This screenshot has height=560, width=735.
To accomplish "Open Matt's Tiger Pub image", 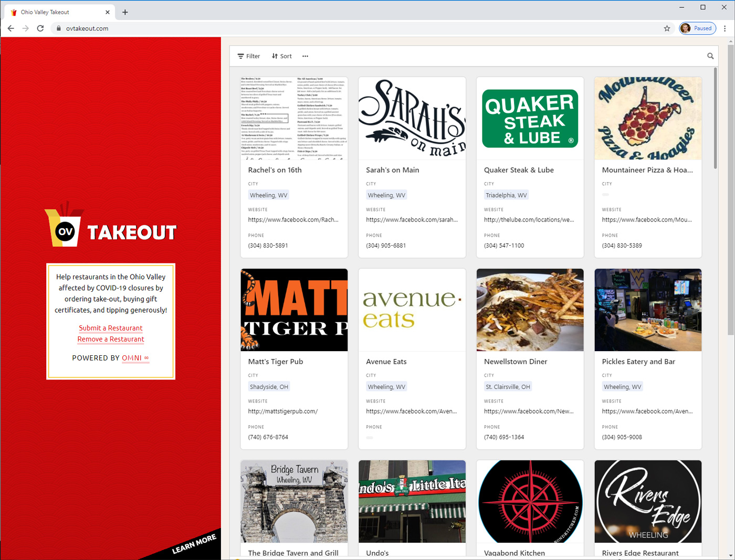I will 294,310.
